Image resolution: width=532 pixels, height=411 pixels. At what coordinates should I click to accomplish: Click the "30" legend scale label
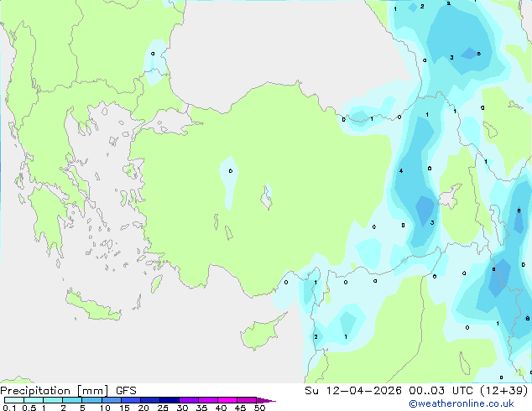[x=182, y=408]
